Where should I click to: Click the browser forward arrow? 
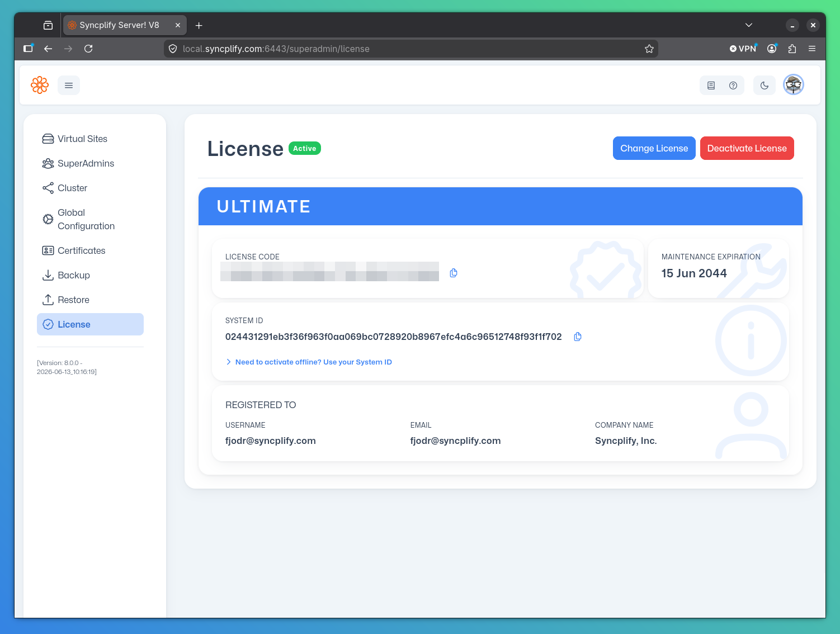(68, 49)
